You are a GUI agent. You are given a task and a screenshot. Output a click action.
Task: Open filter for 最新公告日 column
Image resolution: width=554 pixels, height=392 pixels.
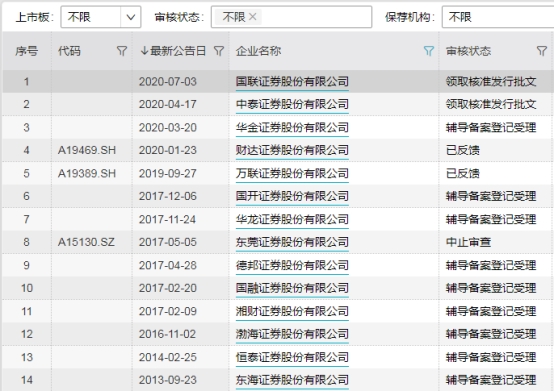coord(219,51)
